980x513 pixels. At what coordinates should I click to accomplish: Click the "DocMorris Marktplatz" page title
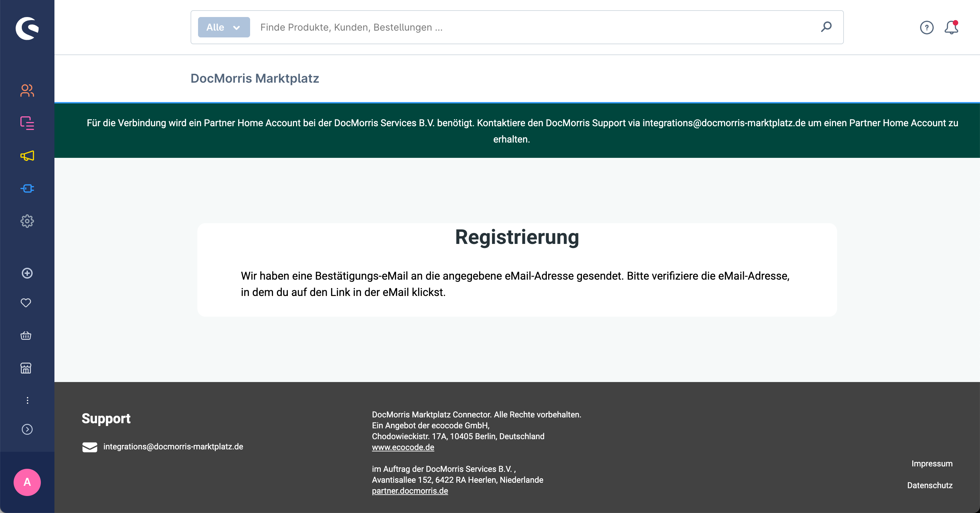pos(255,78)
